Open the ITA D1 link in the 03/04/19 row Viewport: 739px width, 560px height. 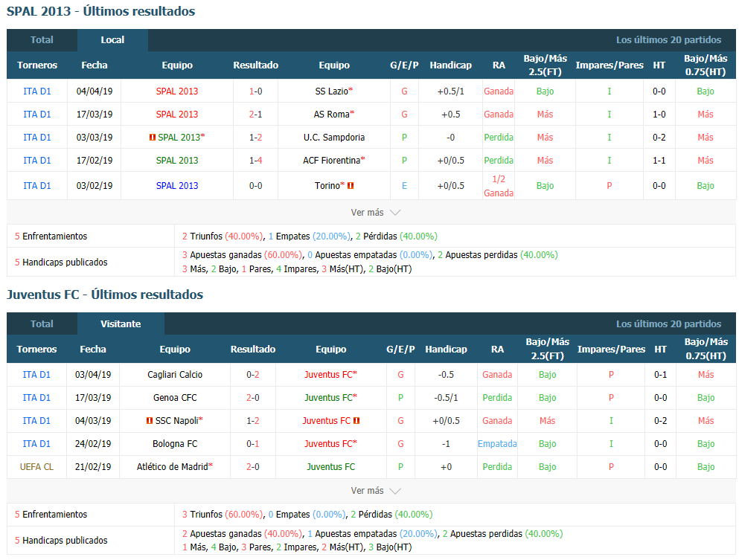tap(36, 375)
